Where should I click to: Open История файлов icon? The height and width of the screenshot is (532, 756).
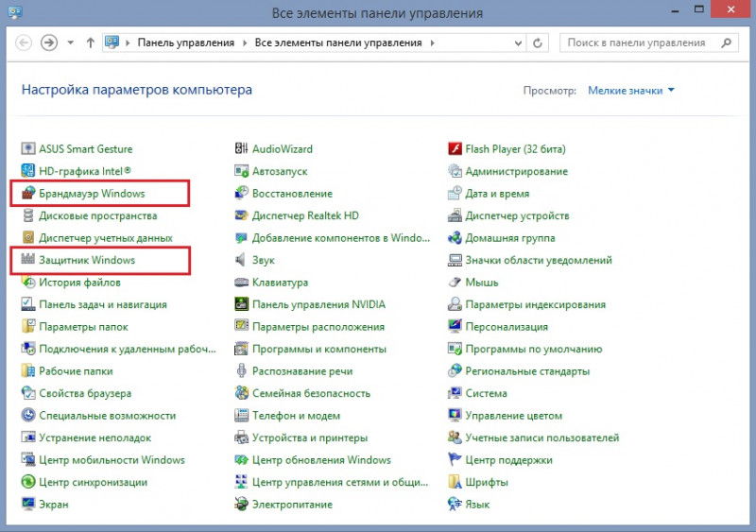pyautogui.click(x=28, y=282)
